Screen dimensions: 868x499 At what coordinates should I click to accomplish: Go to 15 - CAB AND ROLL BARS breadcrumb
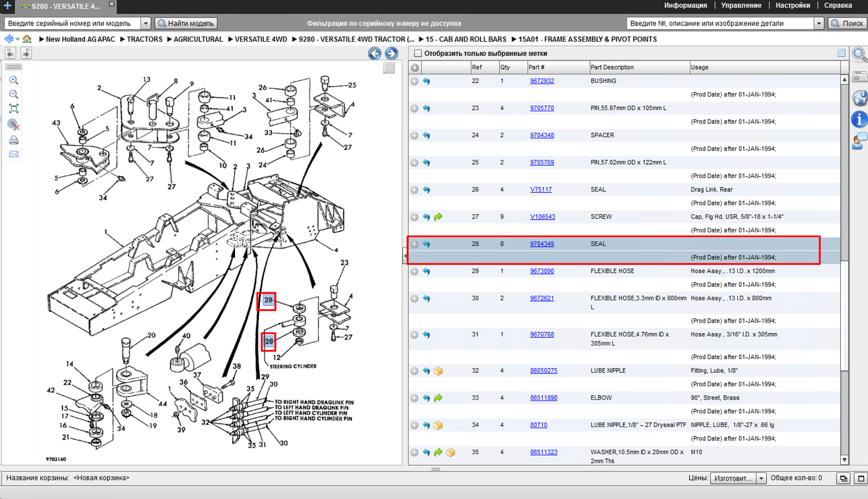pos(466,39)
